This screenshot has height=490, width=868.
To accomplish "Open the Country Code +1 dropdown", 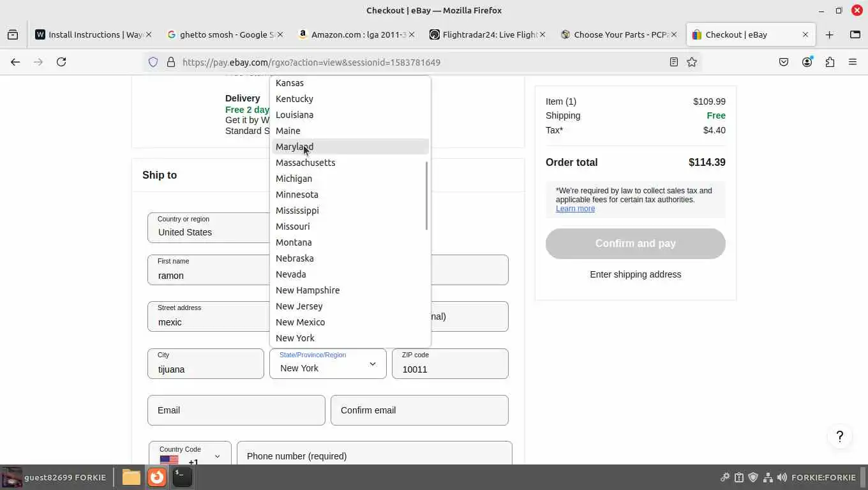I will pyautogui.click(x=190, y=456).
